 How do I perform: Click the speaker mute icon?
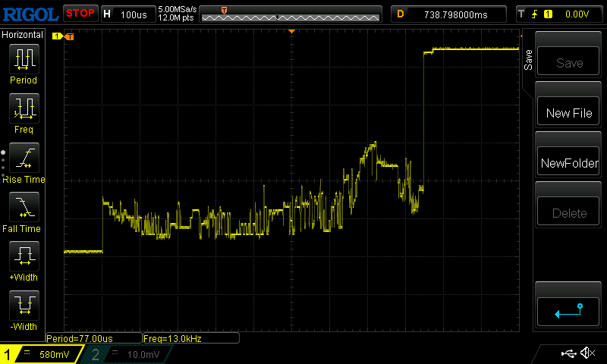[x=587, y=353]
